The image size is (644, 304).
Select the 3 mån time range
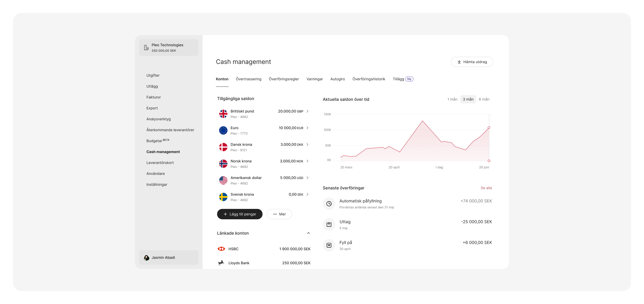click(x=468, y=99)
